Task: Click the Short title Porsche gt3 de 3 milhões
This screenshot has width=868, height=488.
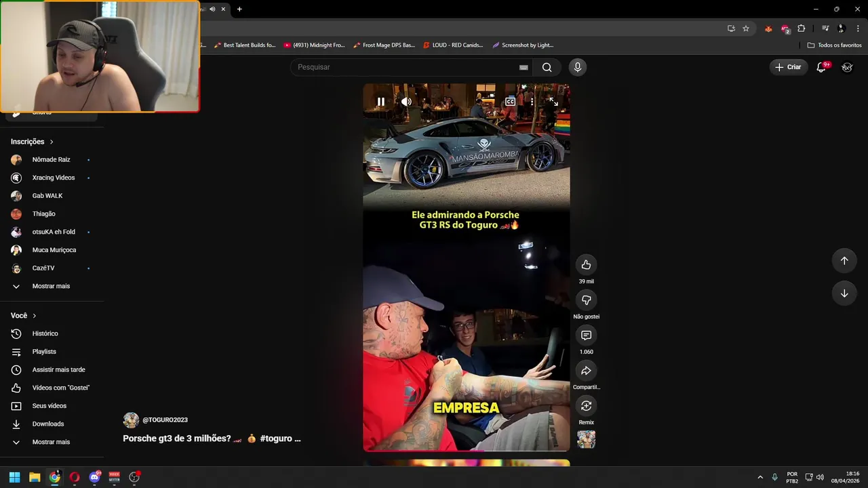Action: [x=212, y=439]
